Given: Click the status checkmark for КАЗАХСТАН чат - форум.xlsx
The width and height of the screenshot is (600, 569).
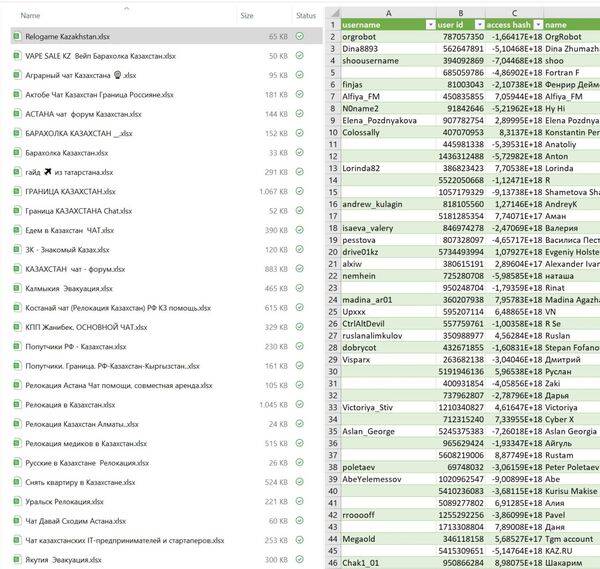Looking at the screenshot, I should 300,269.
